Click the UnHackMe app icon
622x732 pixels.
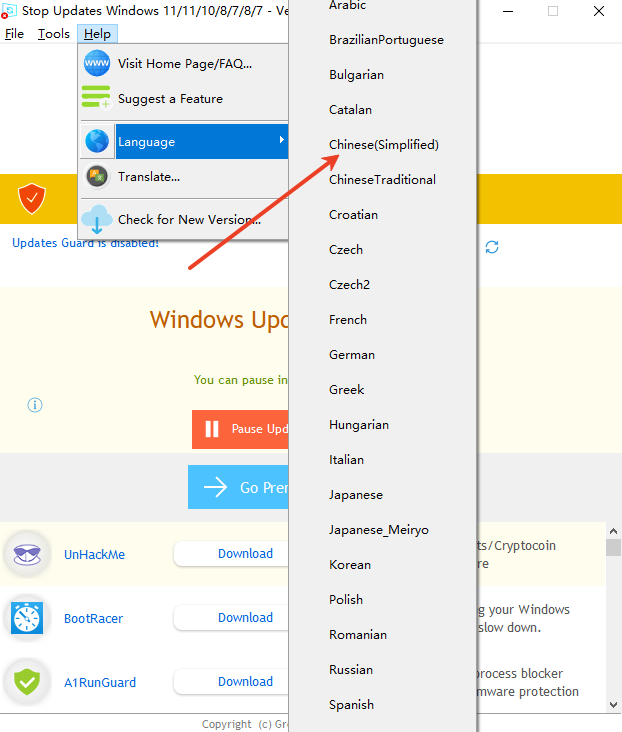tap(27, 554)
